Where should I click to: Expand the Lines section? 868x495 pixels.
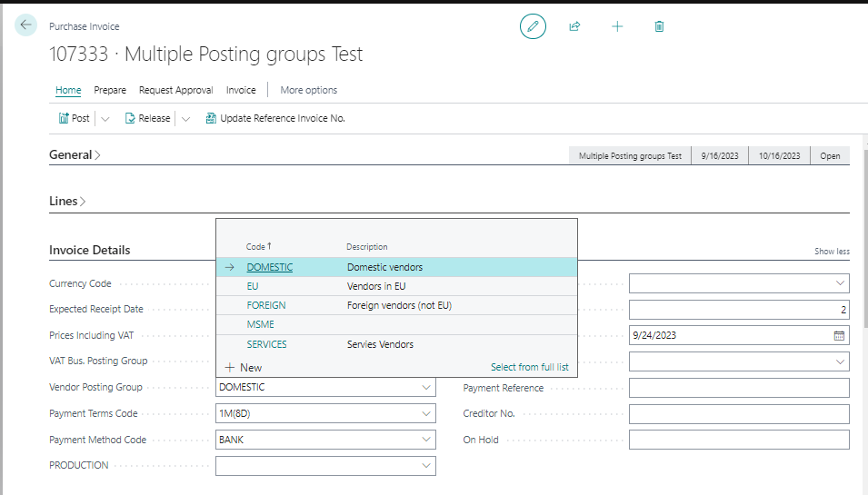click(x=67, y=202)
